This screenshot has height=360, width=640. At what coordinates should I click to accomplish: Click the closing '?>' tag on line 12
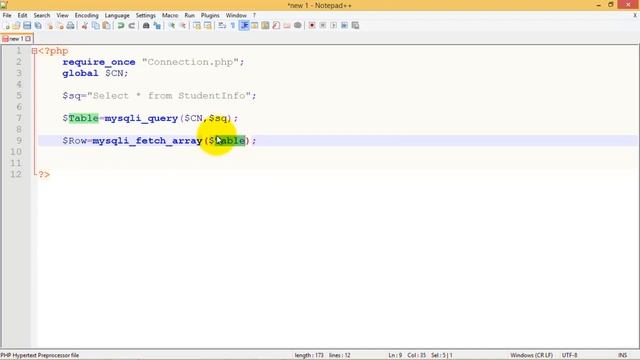[44, 175]
